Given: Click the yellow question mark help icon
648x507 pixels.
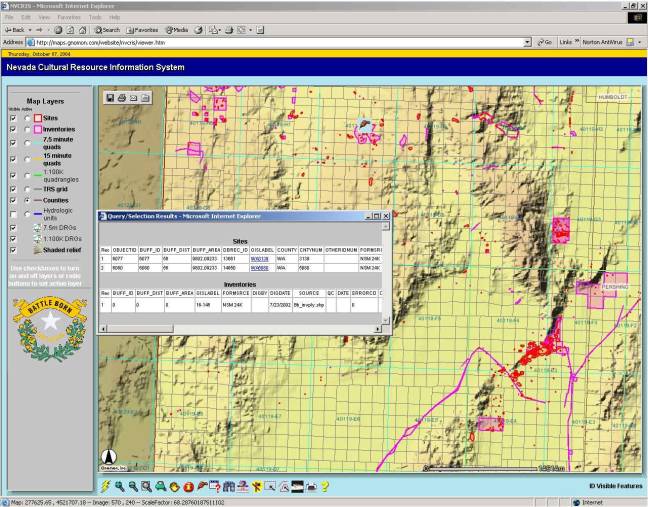Looking at the screenshot, I should (x=325, y=486).
